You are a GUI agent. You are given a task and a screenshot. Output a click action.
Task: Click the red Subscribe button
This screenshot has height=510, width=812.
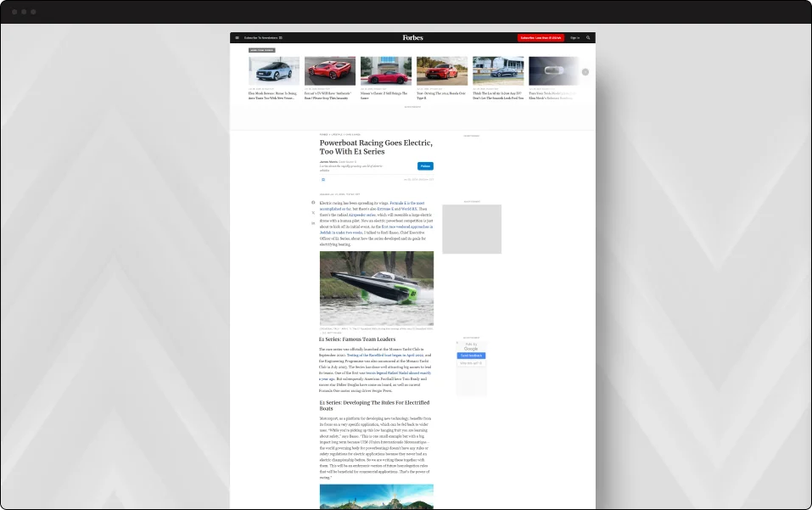pyautogui.click(x=540, y=38)
